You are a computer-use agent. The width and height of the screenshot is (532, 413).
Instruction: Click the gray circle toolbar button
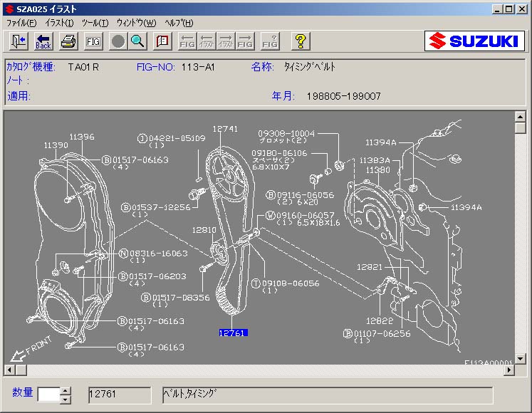(x=118, y=41)
